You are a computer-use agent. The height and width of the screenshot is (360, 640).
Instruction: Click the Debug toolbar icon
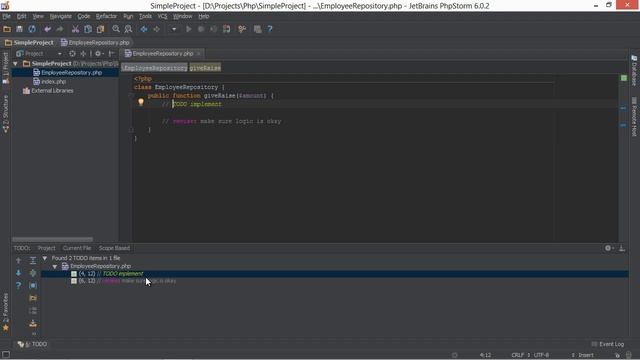coord(201,29)
